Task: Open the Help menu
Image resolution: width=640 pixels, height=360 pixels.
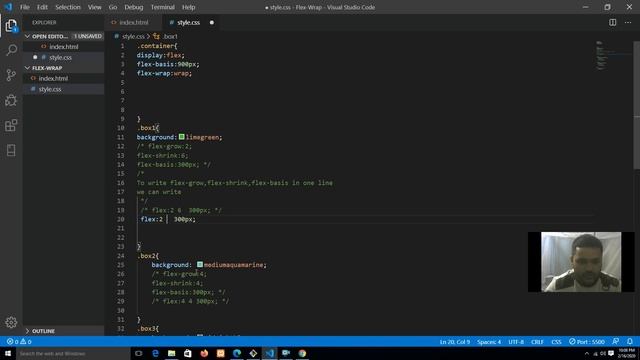Action: 188,7
